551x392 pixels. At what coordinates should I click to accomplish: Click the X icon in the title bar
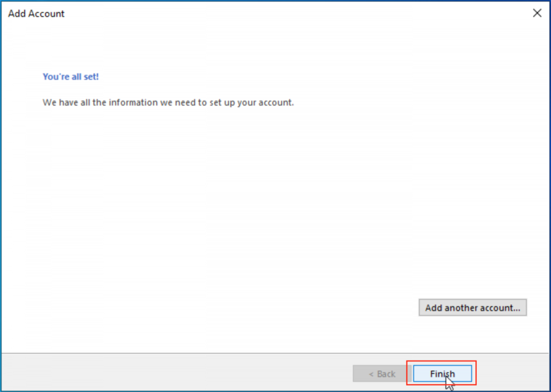(x=536, y=13)
